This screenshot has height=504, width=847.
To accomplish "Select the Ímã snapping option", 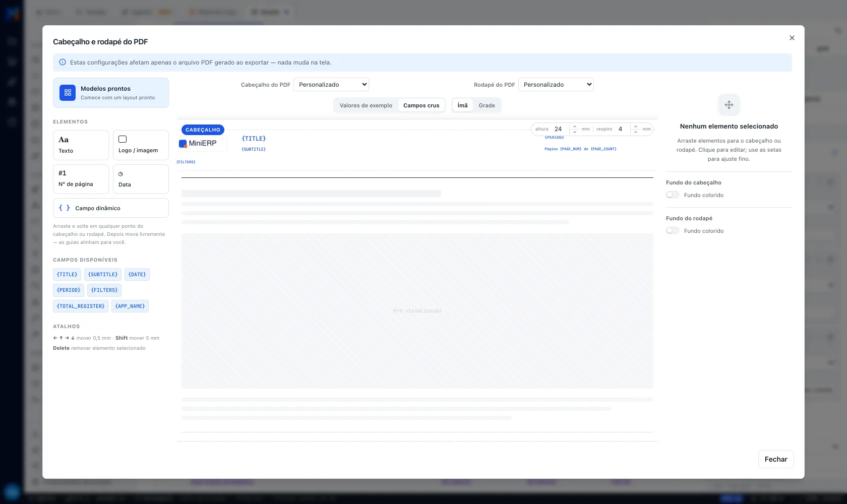I will 463,105.
